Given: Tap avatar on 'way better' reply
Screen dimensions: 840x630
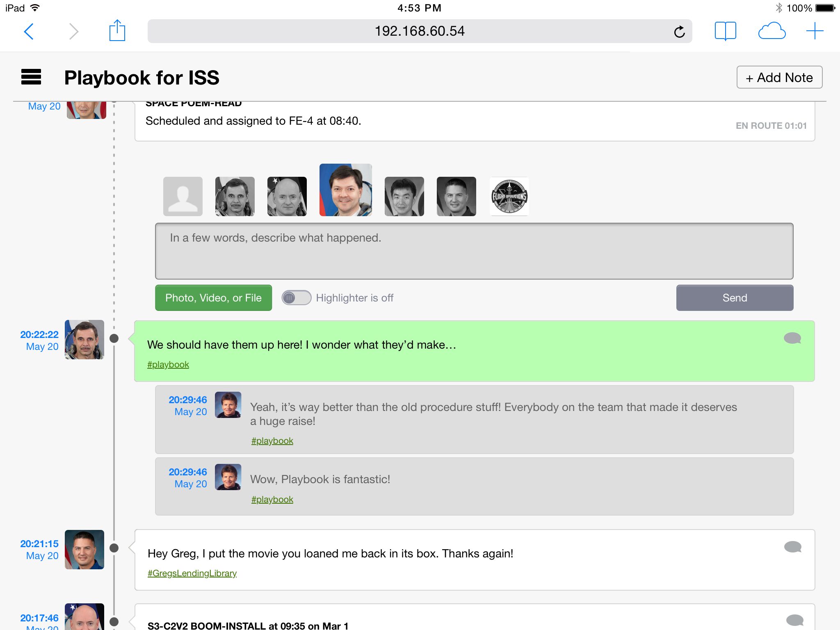Looking at the screenshot, I should pyautogui.click(x=228, y=405).
